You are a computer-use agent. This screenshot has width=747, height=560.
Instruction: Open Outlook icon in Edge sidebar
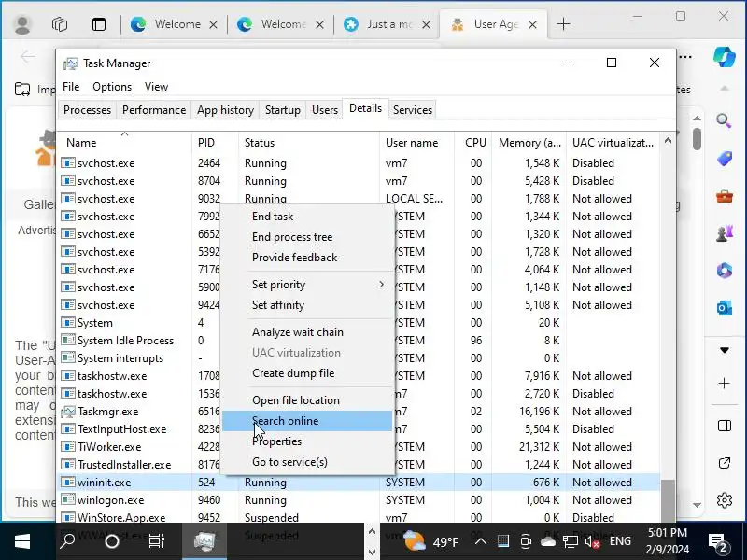(725, 308)
